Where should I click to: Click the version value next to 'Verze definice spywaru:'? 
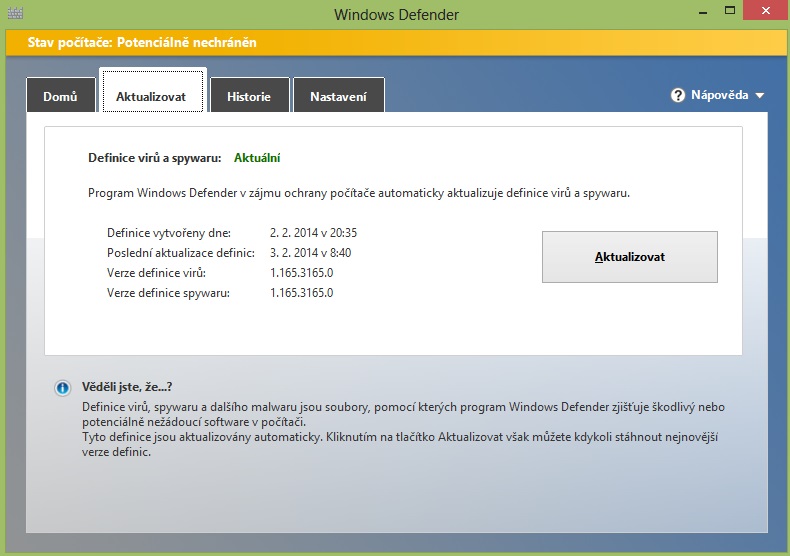coord(301,293)
